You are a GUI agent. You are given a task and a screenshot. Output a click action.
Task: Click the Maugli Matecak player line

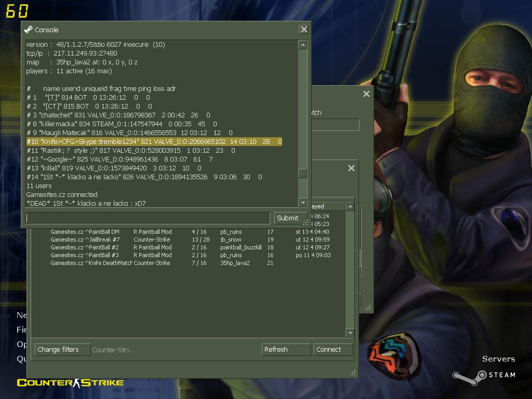[129, 132]
